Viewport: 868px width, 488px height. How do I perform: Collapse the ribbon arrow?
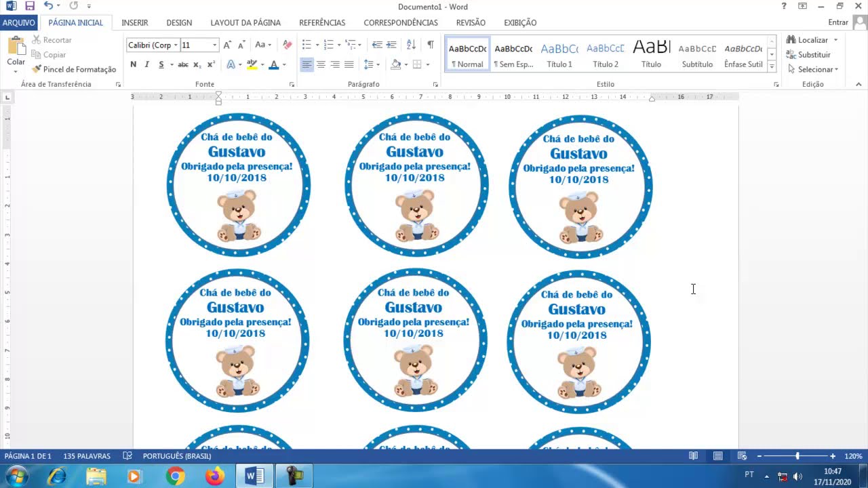tap(859, 85)
